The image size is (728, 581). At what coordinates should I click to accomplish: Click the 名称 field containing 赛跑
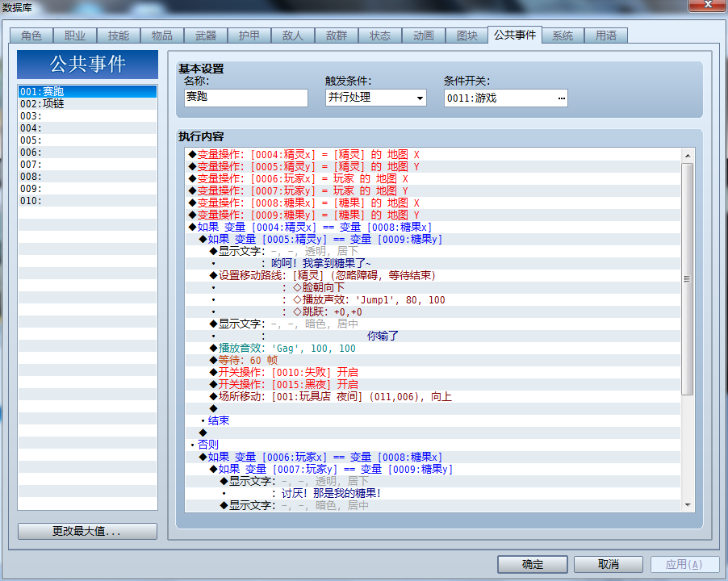[246, 98]
